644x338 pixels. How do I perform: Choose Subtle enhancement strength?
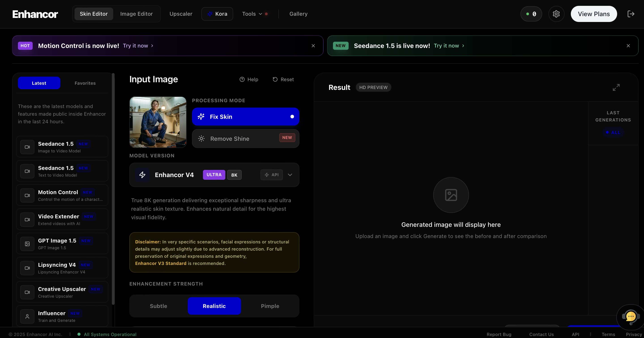click(158, 306)
